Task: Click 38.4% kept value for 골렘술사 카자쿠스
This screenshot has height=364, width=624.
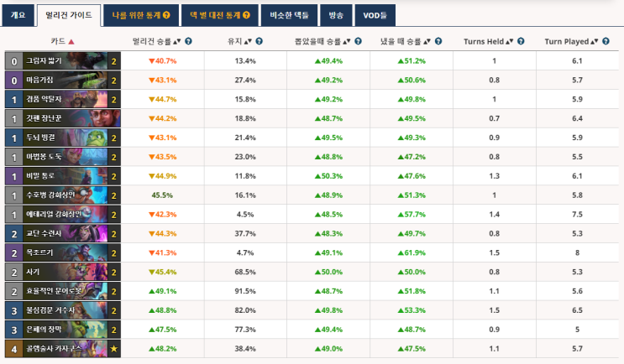Action: click(245, 349)
